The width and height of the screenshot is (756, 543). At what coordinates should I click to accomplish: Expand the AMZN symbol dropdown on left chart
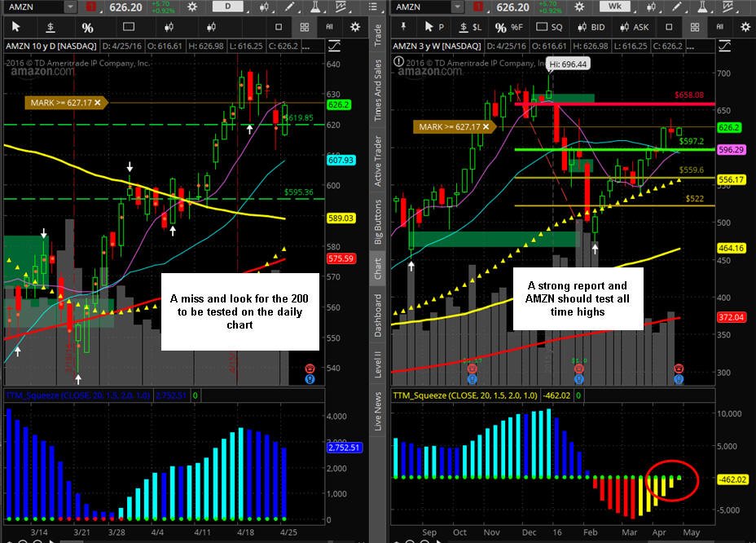click(x=70, y=7)
